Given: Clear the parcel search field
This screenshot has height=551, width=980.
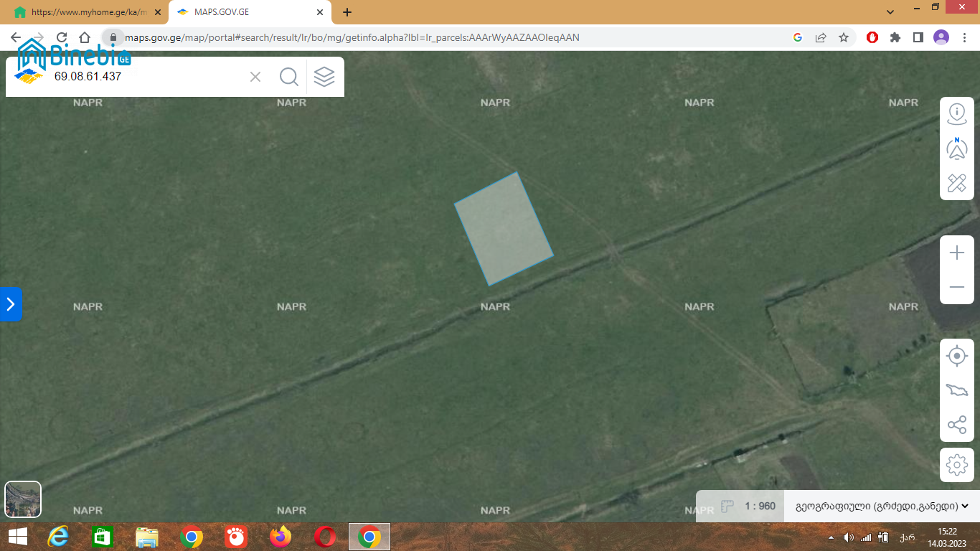Looking at the screenshot, I should 255,77.
